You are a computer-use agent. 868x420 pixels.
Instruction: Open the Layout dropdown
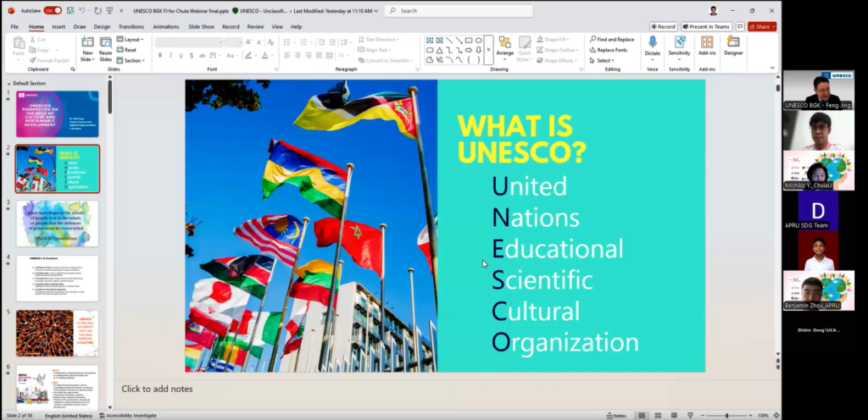[x=130, y=39]
